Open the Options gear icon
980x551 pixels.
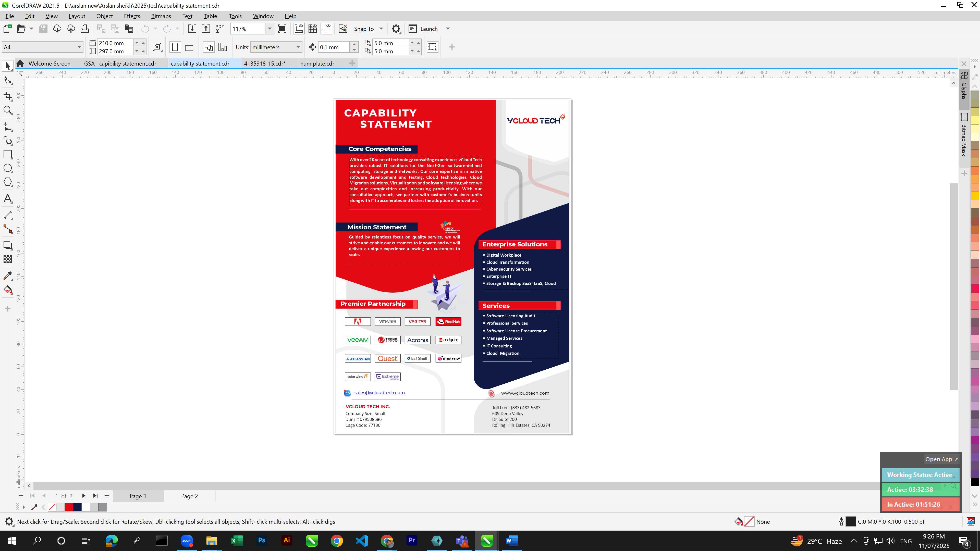click(396, 29)
